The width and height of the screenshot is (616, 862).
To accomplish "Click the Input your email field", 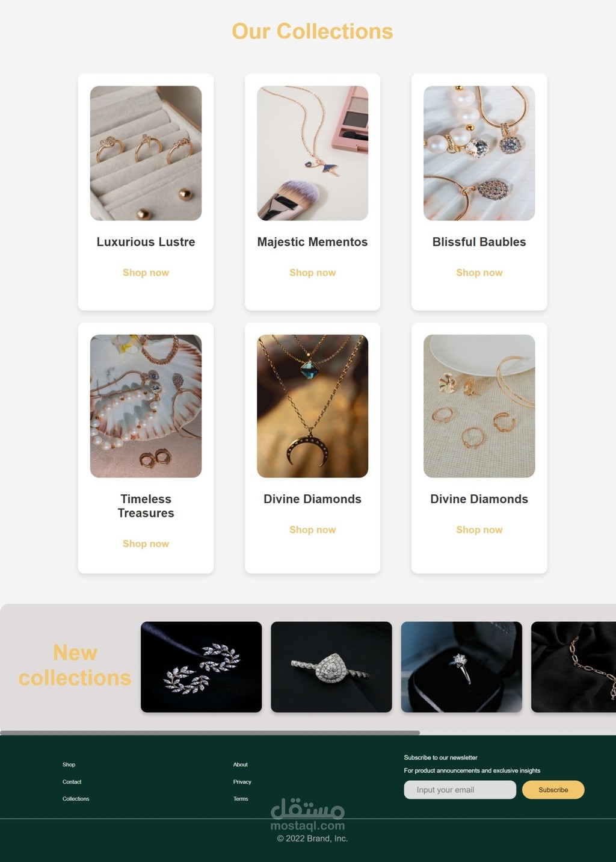I will click(x=460, y=790).
